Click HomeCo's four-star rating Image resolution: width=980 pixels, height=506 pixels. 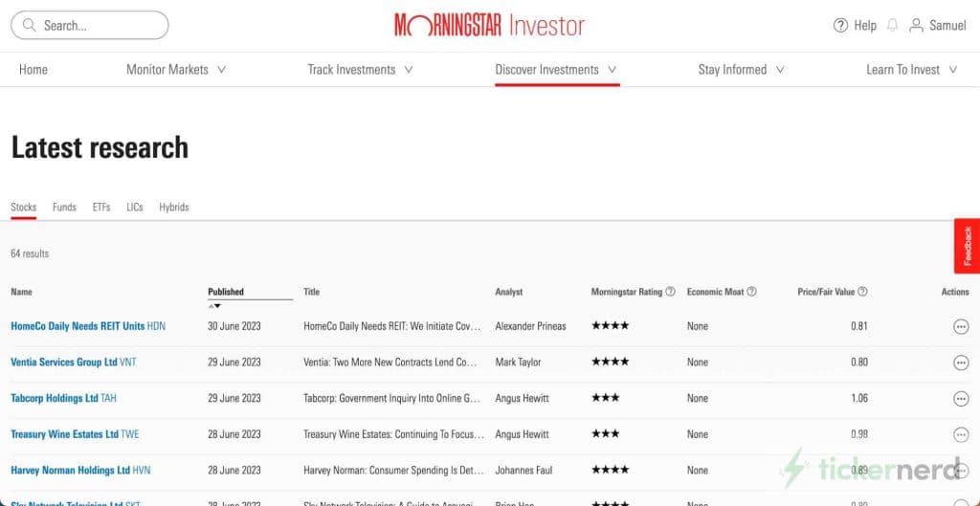(x=610, y=325)
